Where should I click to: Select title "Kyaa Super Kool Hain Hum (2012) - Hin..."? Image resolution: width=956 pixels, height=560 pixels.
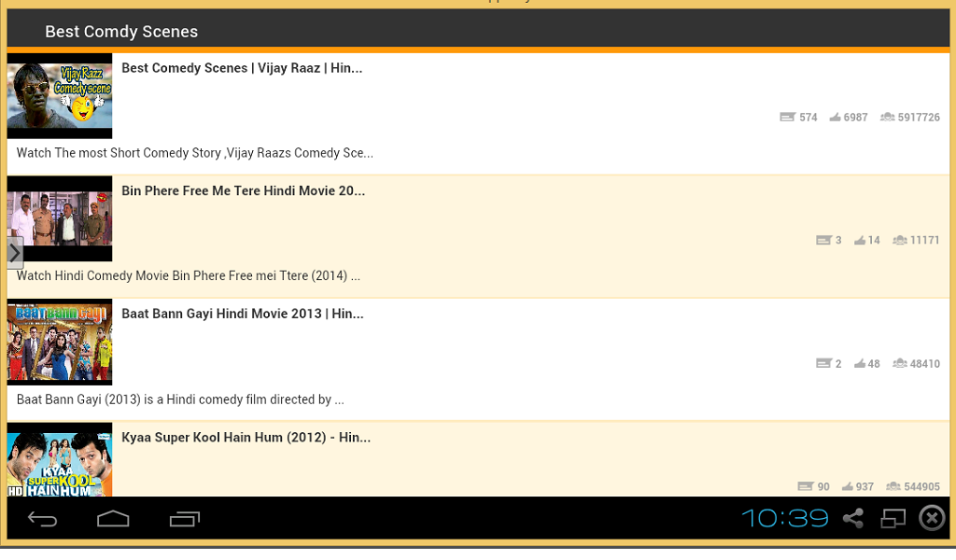click(246, 438)
